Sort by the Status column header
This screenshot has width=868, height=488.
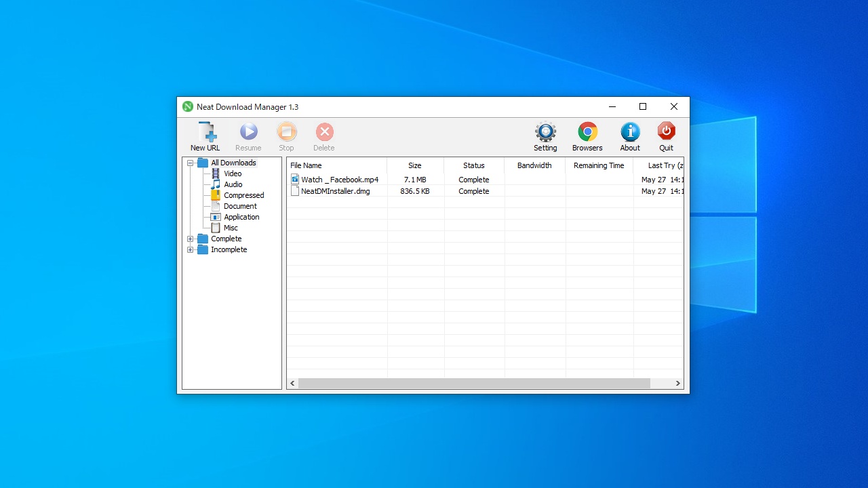(474, 165)
